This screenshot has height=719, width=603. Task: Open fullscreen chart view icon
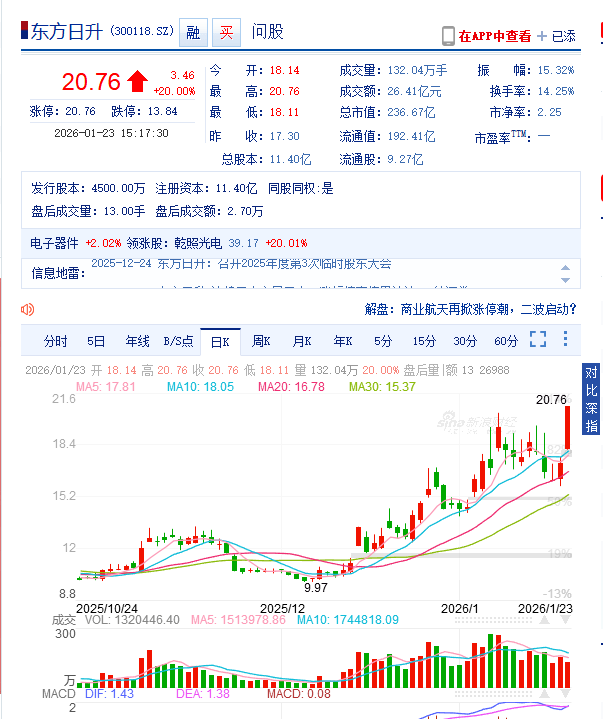coord(538,339)
